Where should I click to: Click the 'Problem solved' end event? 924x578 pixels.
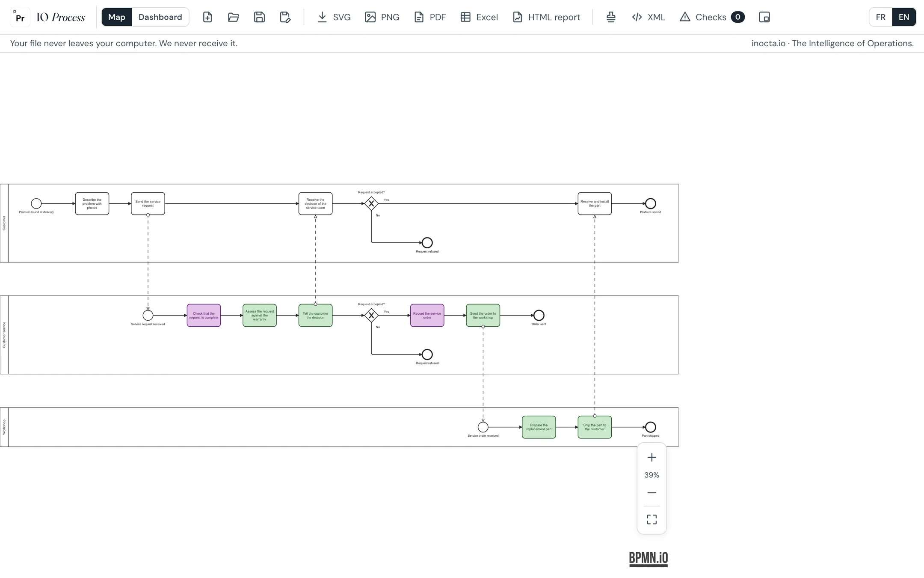point(651,204)
